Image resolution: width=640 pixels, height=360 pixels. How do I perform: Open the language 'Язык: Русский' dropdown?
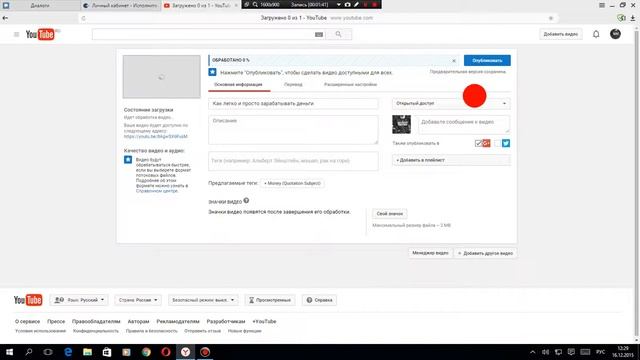click(x=79, y=300)
